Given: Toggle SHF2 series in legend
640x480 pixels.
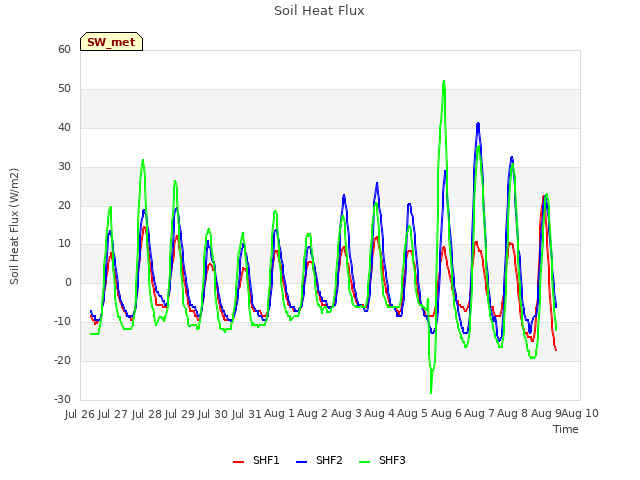Looking at the screenshot, I should (319, 460).
